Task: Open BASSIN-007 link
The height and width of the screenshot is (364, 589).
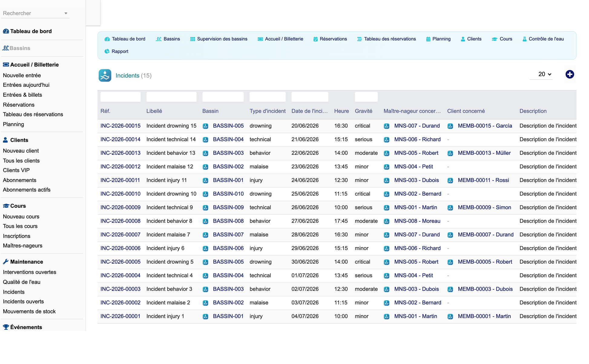Action: [x=228, y=235]
